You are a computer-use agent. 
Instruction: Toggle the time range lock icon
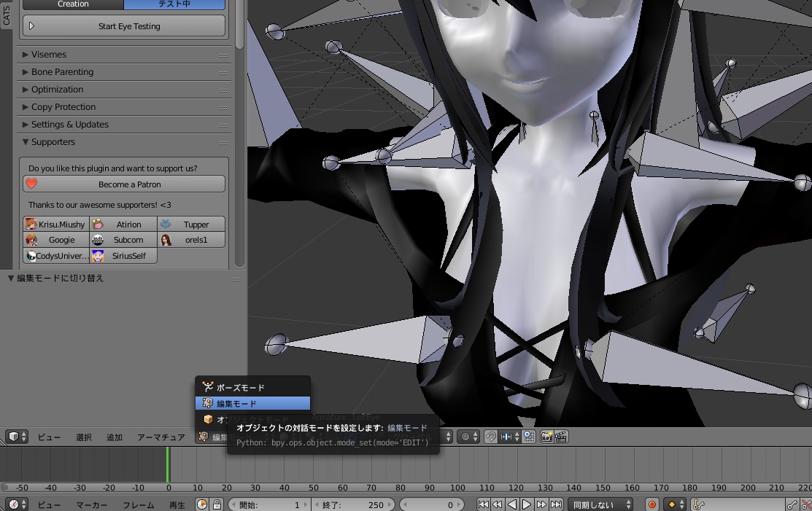point(217,504)
